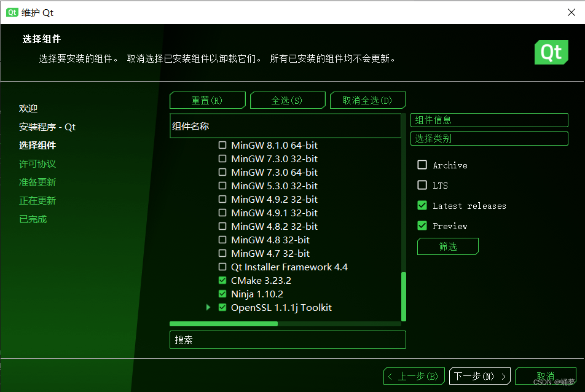Go back with 上一步(B) button
This screenshot has width=585, height=392.
(x=414, y=377)
